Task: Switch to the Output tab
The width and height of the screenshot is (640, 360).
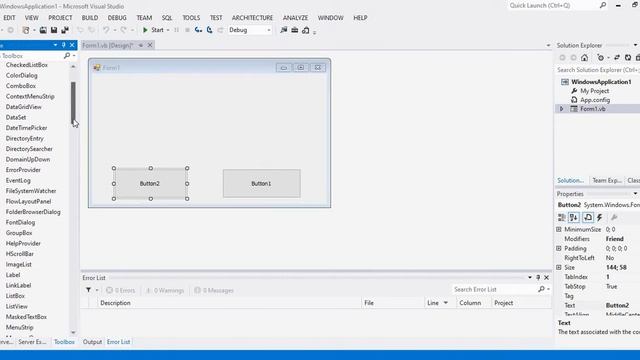Action: tap(92, 342)
